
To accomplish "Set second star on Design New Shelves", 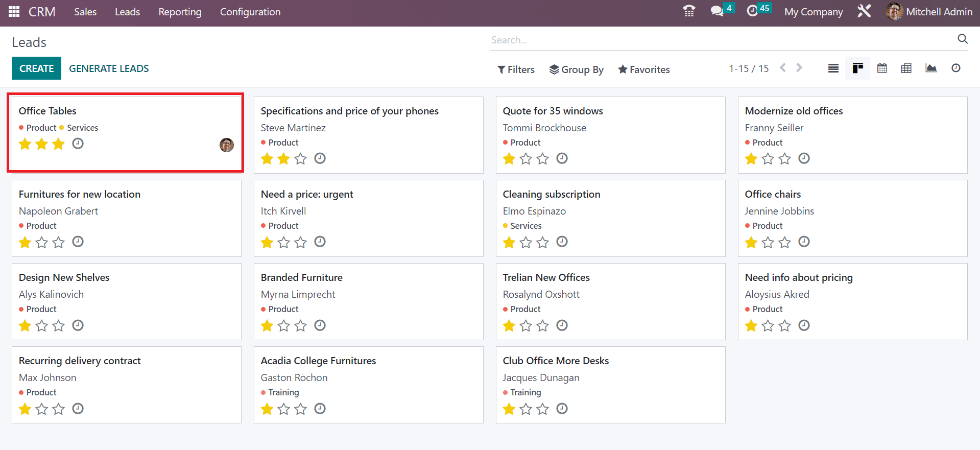I will (x=42, y=326).
